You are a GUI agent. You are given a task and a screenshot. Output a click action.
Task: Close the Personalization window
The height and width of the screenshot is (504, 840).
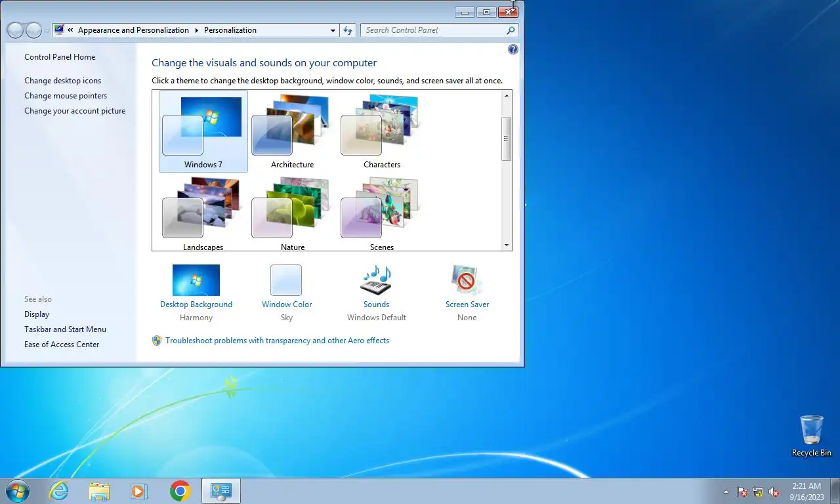click(x=508, y=12)
